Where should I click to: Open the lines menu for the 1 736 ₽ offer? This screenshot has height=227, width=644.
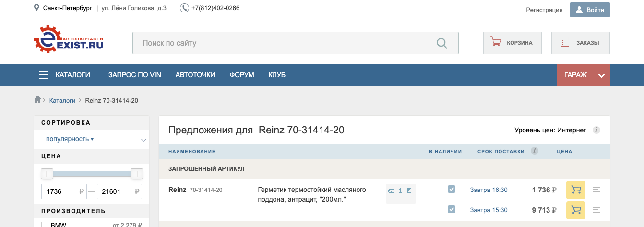point(596,190)
